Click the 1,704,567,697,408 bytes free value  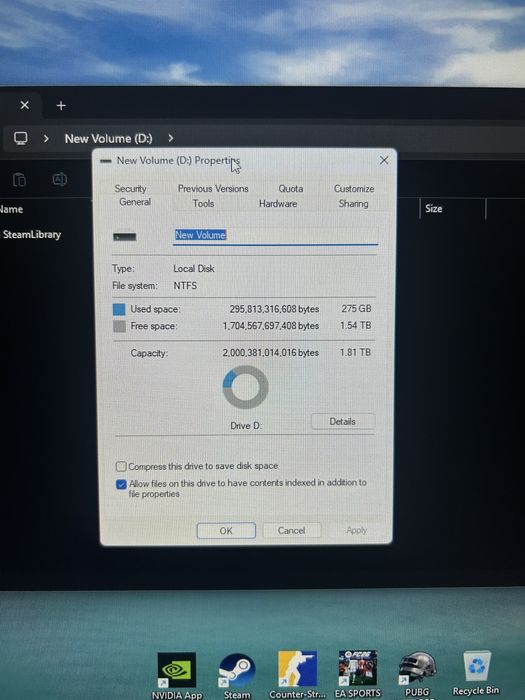click(271, 326)
